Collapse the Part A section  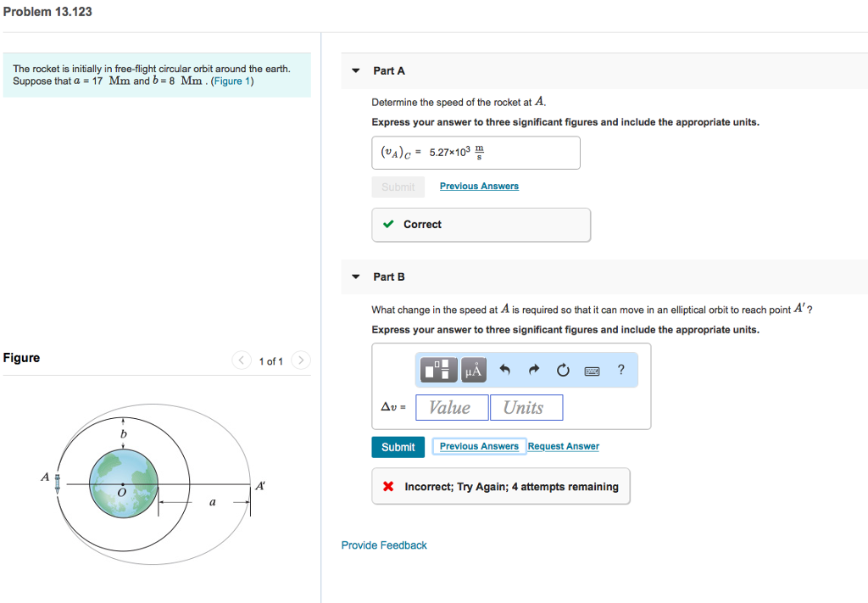click(x=356, y=70)
